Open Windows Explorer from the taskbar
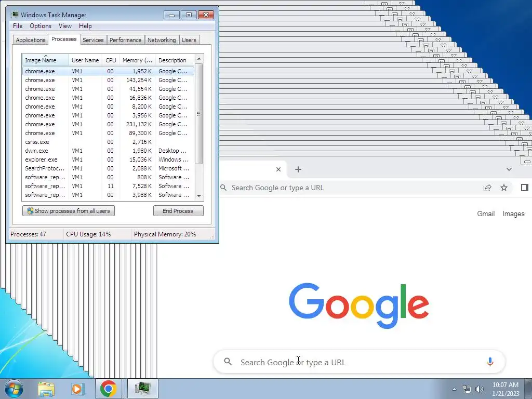Image resolution: width=532 pixels, height=399 pixels. 46,389
